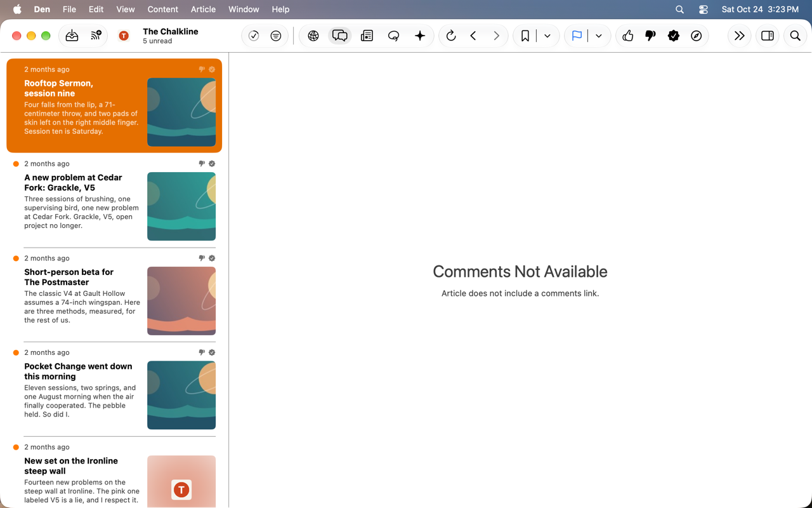This screenshot has height=508, width=812.
Task: Toggle verified badge on Pocket Change row
Action: [212, 352]
